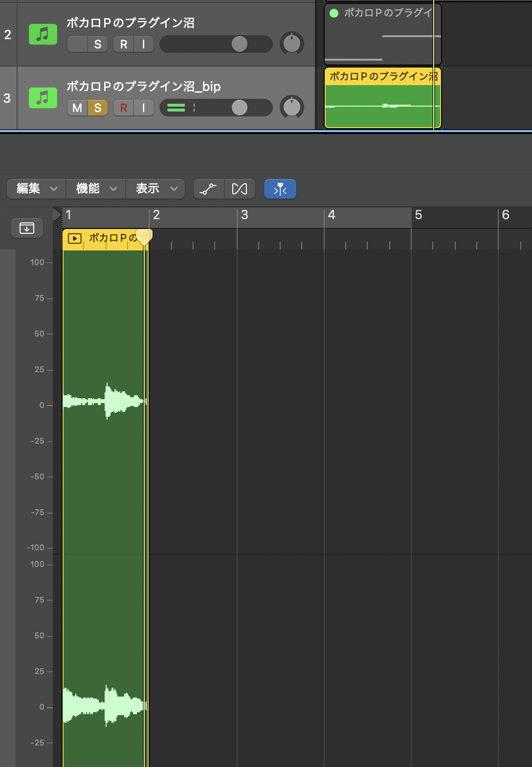
Task: Unsolo the _bip track with S button
Action: (98, 108)
